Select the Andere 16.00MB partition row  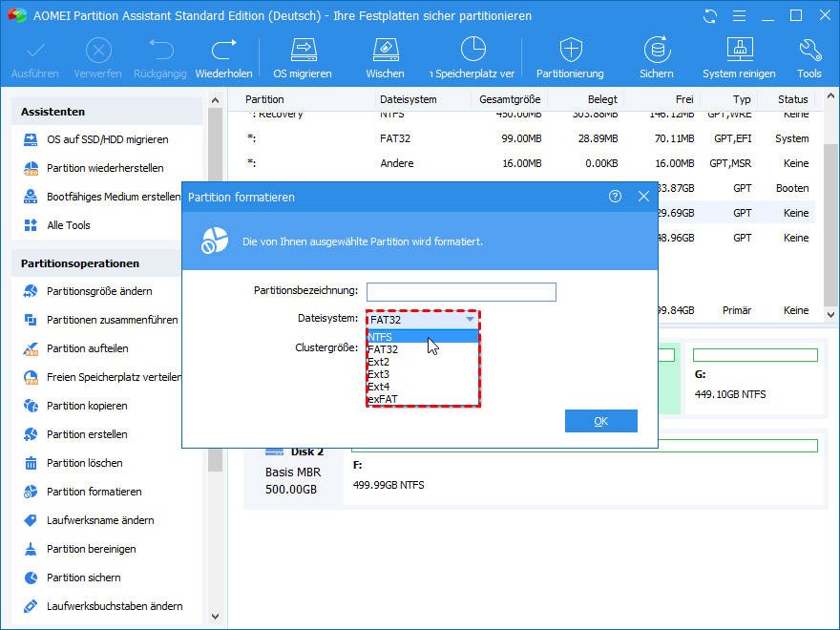[522, 163]
